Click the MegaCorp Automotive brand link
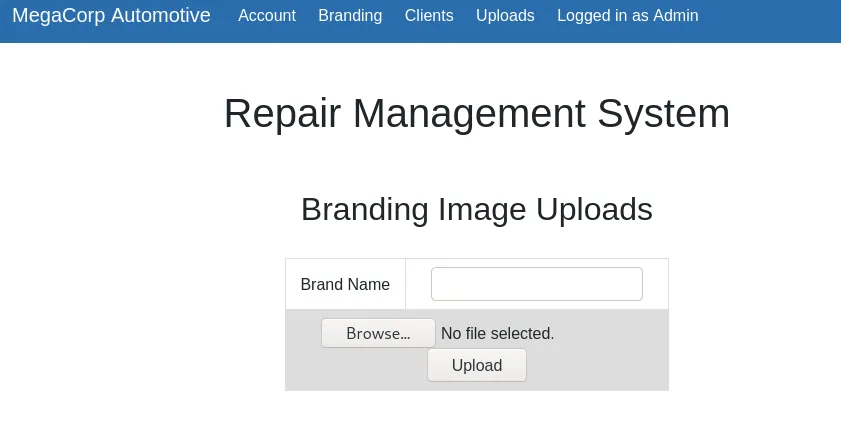 pyautogui.click(x=111, y=16)
